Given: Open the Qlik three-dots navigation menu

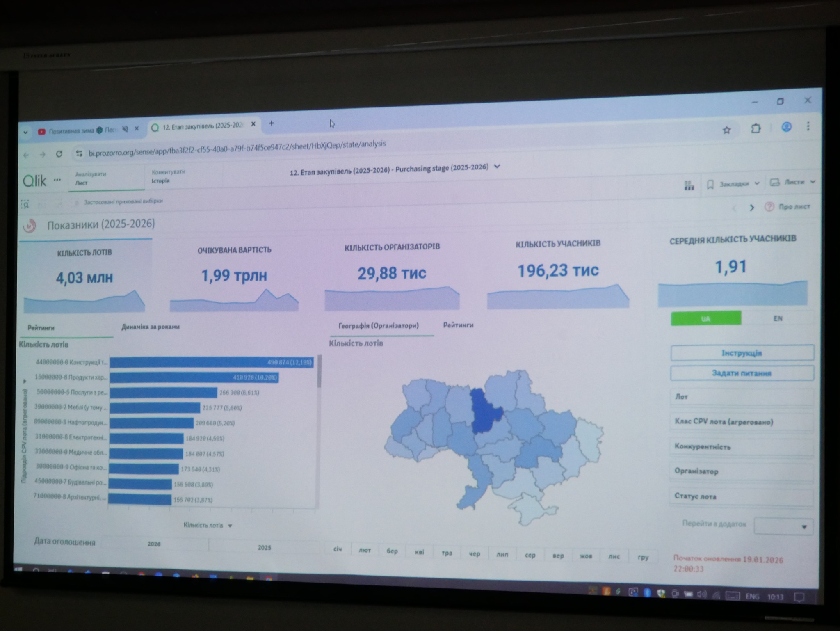Looking at the screenshot, I should point(57,180).
